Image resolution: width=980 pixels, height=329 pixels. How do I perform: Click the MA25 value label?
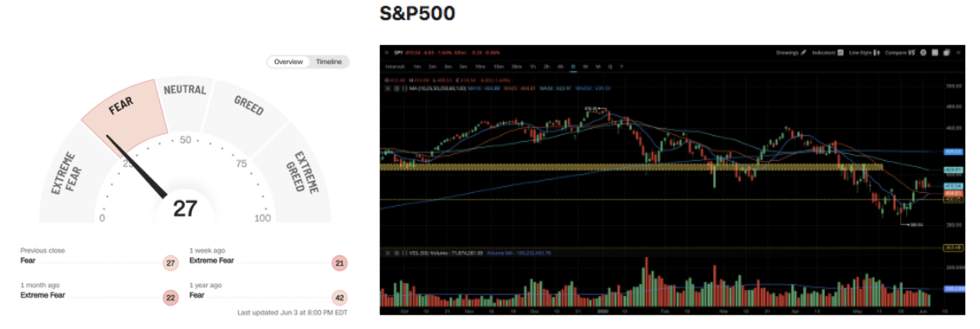pos(520,88)
